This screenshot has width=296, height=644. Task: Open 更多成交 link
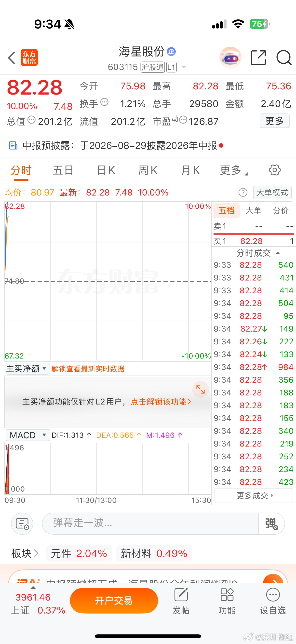tap(254, 495)
